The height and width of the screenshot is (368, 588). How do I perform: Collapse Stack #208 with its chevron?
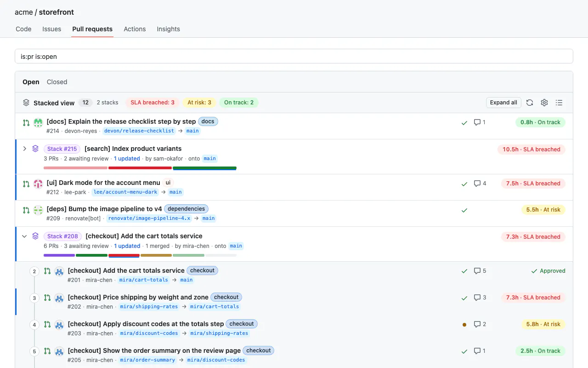point(25,236)
